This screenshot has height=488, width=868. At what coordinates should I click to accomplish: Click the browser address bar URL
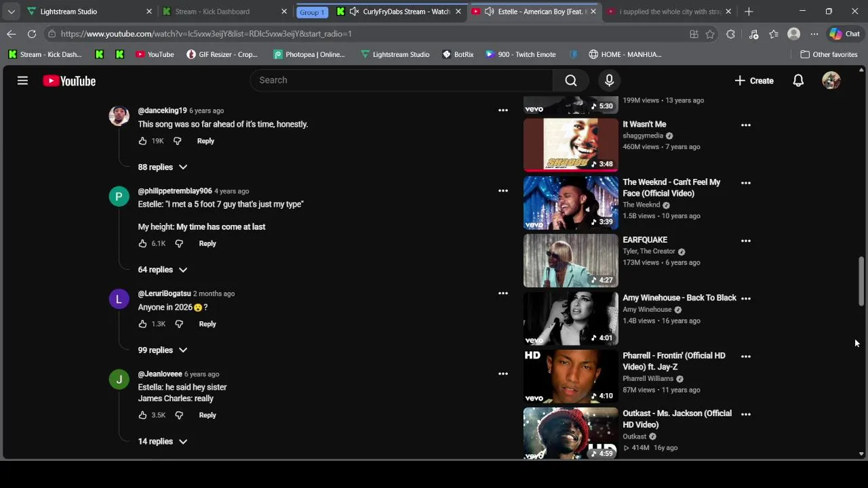point(206,34)
